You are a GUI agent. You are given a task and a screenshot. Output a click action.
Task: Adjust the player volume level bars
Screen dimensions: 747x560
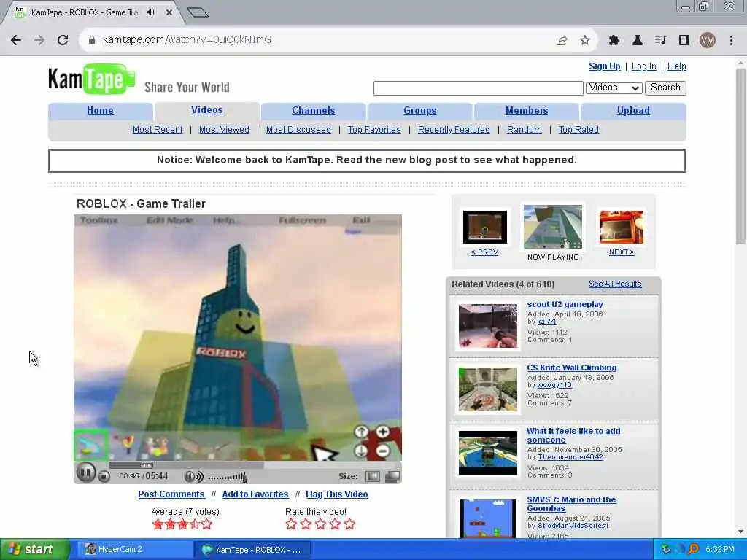227,476
